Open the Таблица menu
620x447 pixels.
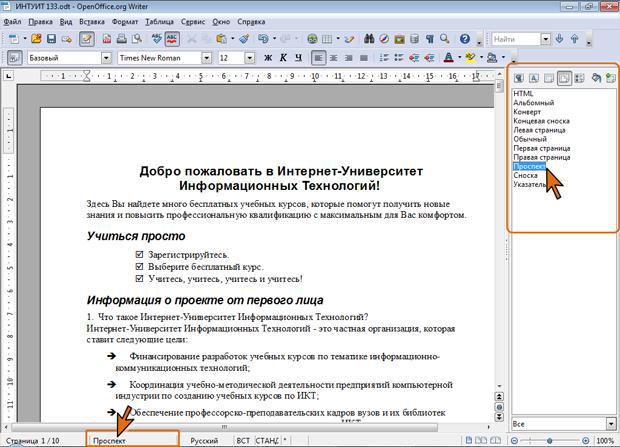point(159,22)
